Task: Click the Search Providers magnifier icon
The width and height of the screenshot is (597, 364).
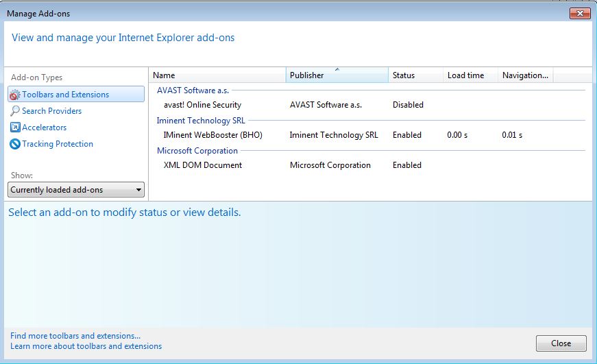Action: (15, 111)
